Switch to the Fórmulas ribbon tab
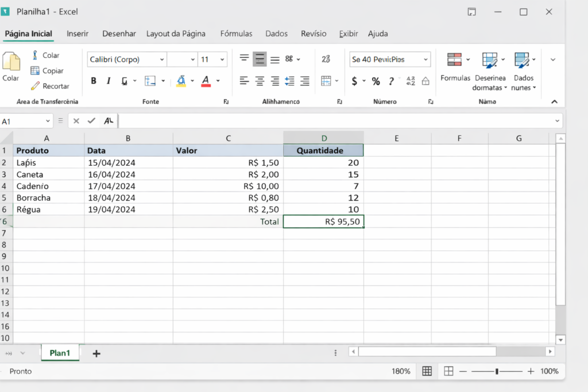588x392 pixels. pyautogui.click(x=237, y=34)
